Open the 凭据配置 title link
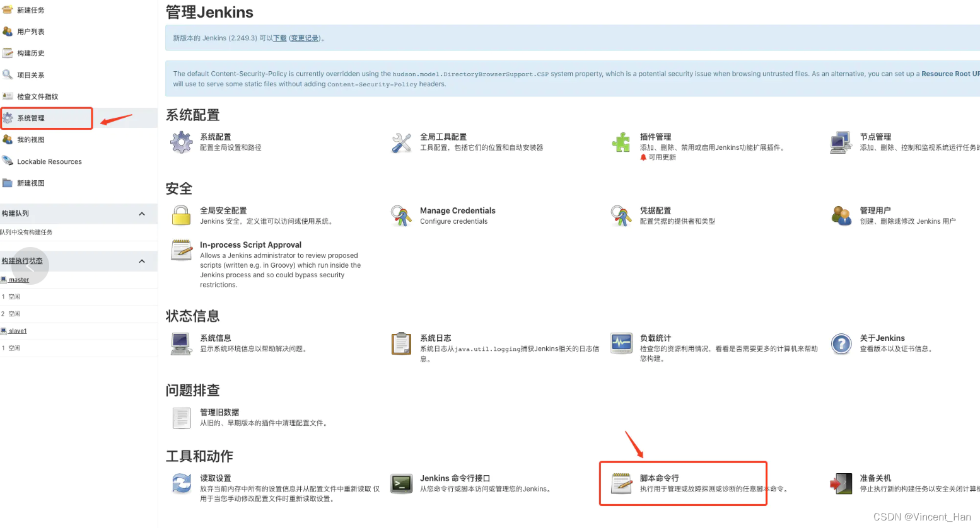Image resolution: width=980 pixels, height=528 pixels. [655, 210]
